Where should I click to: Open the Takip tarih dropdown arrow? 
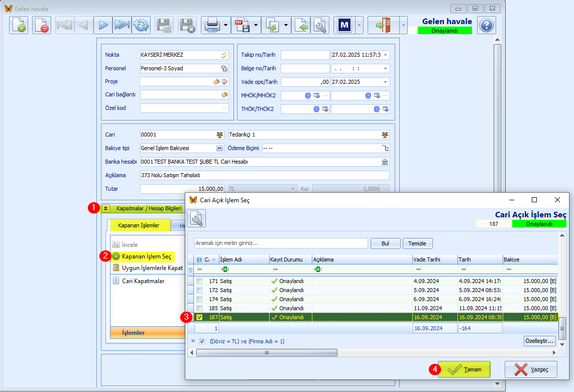click(x=386, y=55)
